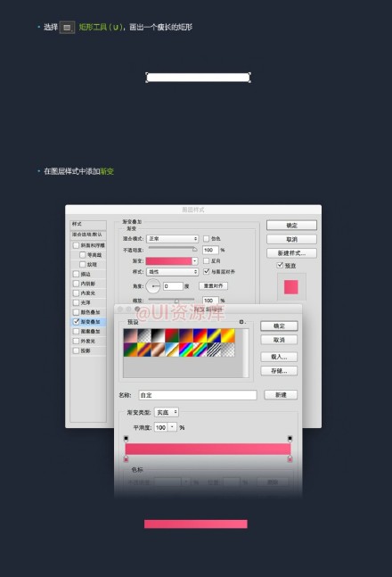
Task: Choose the copper gradient preset
Action: [x=158, y=350]
